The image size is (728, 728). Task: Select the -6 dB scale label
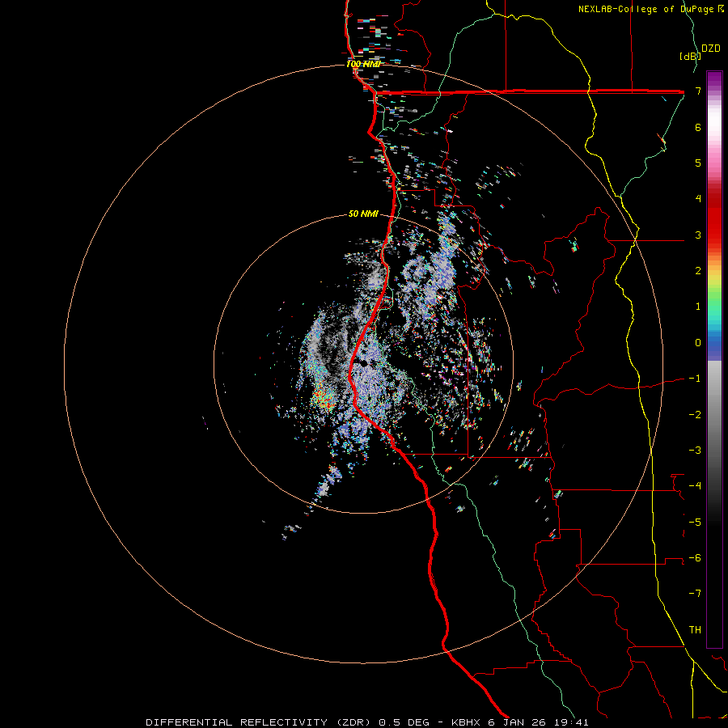point(695,558)
